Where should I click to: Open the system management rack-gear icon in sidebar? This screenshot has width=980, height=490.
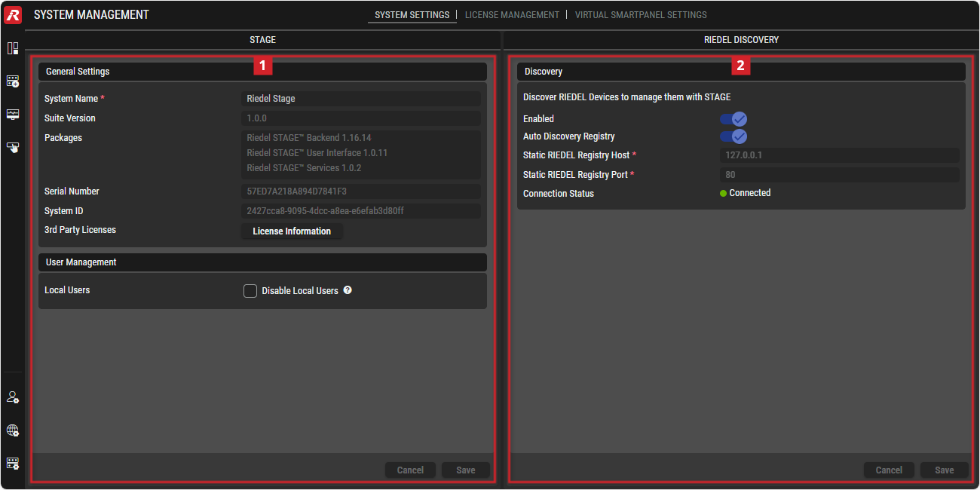coord(13,464)
